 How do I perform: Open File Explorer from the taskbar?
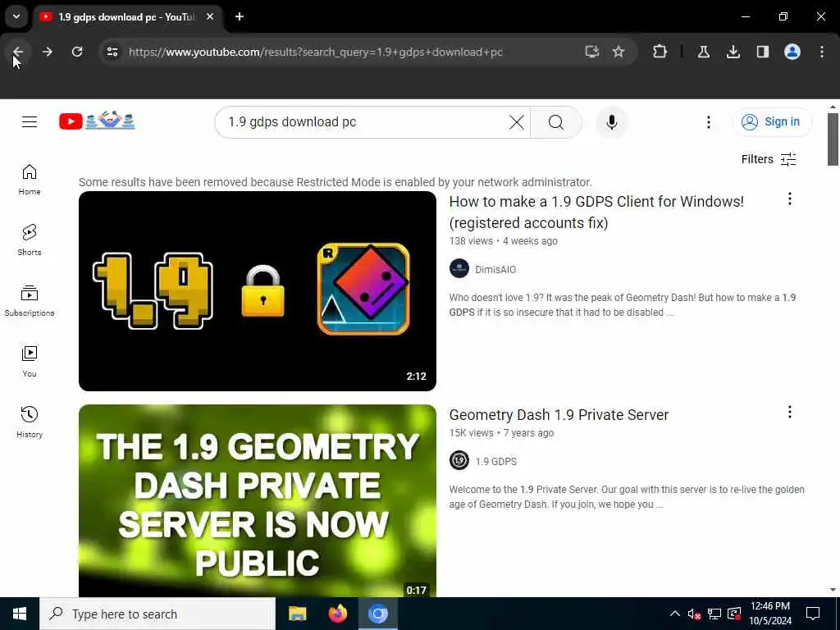(297, 614)
